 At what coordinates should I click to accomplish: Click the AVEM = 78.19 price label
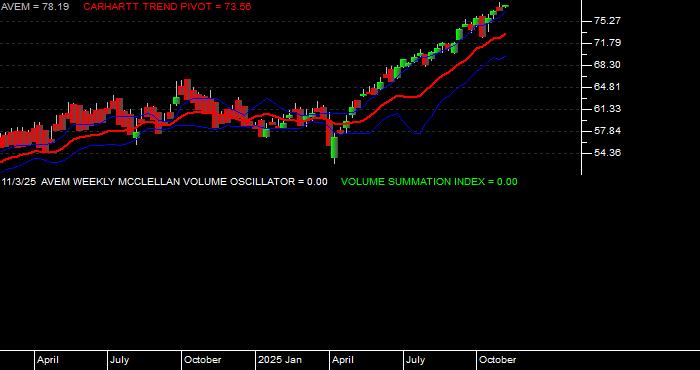tap(35, 7)
